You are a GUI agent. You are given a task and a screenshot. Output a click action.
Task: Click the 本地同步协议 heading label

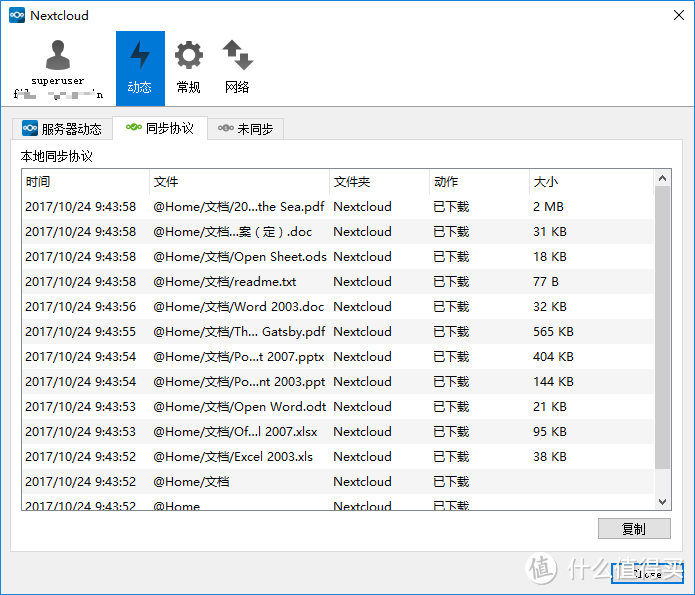click(x=56, y=156)
